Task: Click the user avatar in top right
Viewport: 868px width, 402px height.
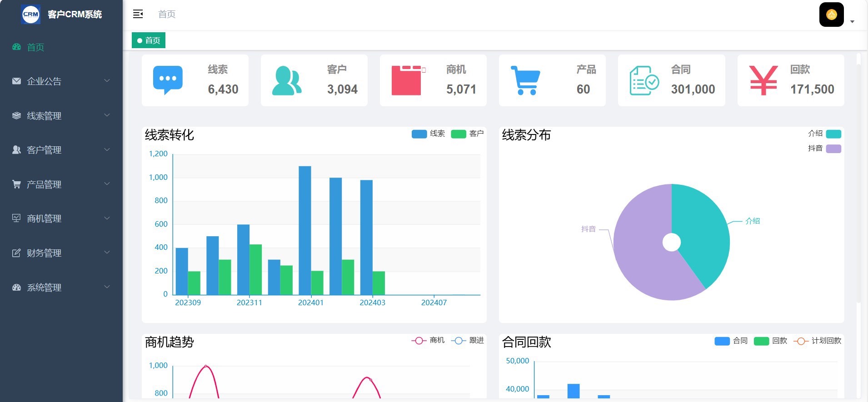Action: 831,15
